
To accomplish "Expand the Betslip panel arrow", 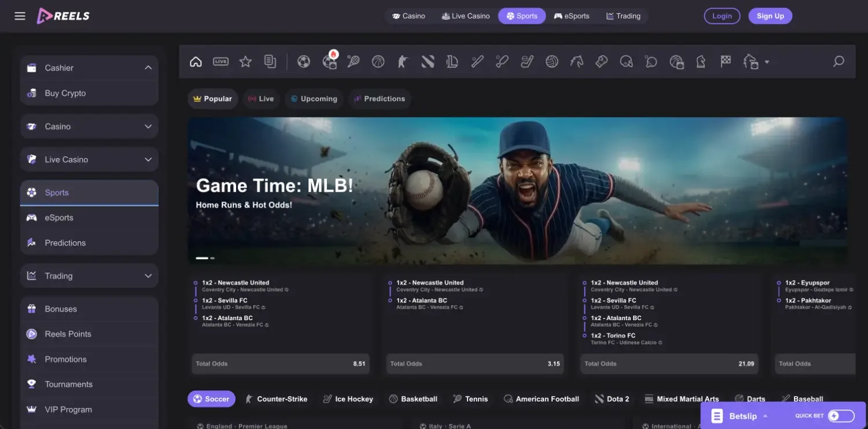I will tap(766, 416).
